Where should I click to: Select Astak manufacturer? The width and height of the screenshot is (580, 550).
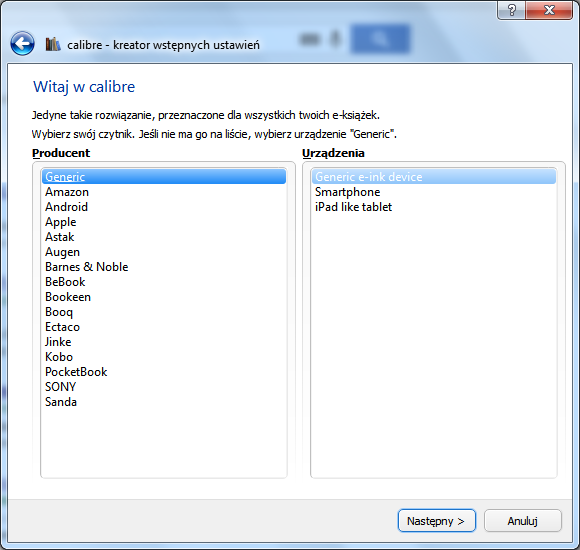tap(164, 237)
